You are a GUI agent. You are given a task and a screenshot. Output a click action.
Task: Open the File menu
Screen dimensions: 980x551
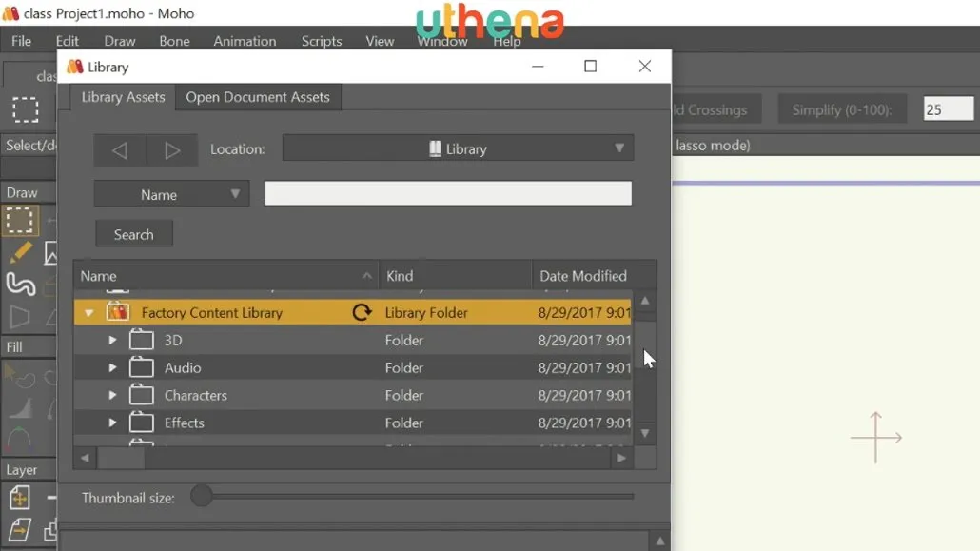click(21, 41)
